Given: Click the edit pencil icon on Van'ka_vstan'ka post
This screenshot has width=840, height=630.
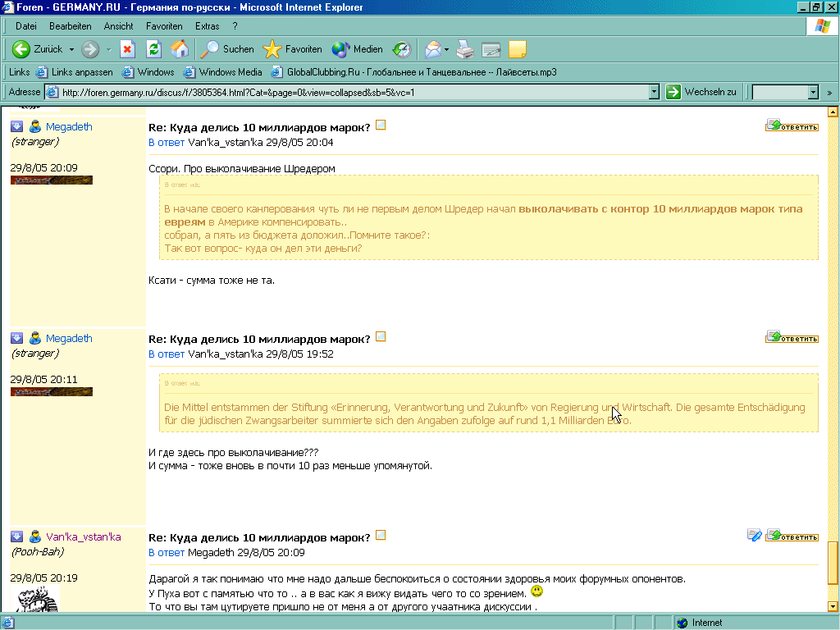Looking at the screenshot, I should (x=755, y=535).
